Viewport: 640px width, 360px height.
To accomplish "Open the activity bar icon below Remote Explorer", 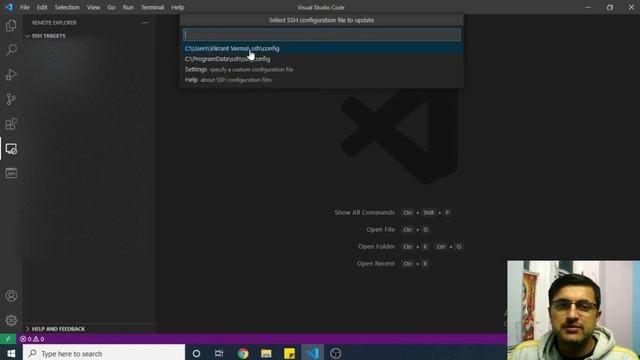I will tap(11, 173).
